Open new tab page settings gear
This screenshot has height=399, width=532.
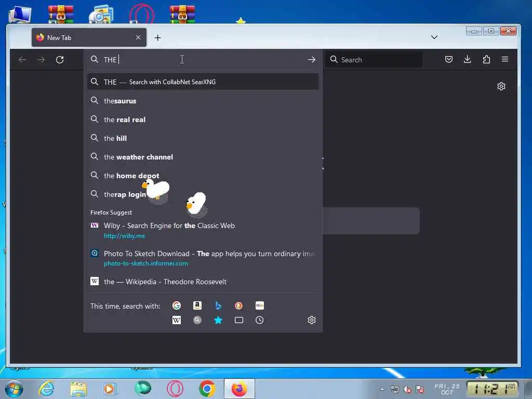tap(501, 86)
